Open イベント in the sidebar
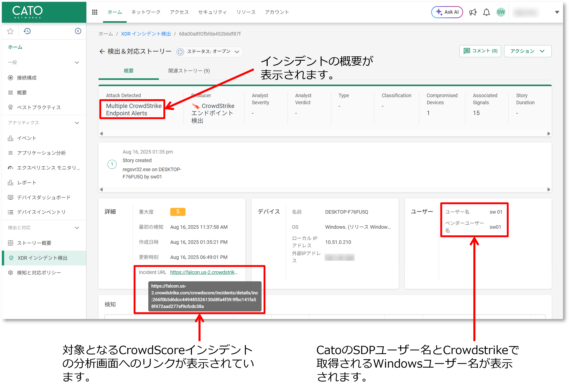Screen dimensions: 569x392 point(26,138)
